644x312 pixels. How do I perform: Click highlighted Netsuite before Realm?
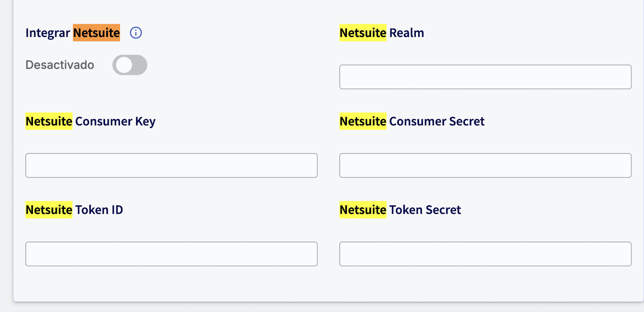pyautogui.click(x=363, y=33)
